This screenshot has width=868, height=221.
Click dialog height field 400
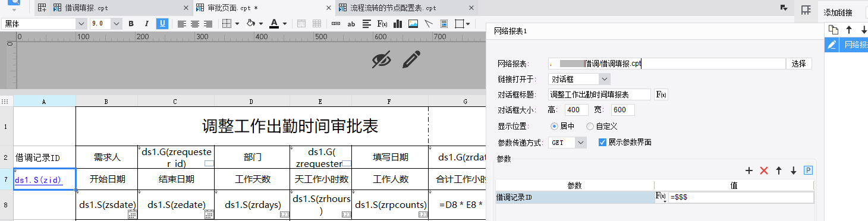(x=576, y=110)
